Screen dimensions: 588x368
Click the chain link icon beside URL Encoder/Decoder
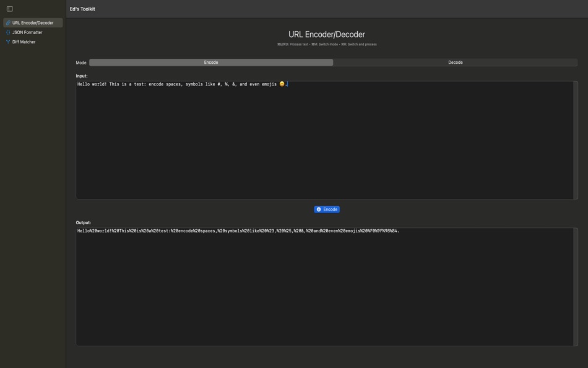(7, 22)
